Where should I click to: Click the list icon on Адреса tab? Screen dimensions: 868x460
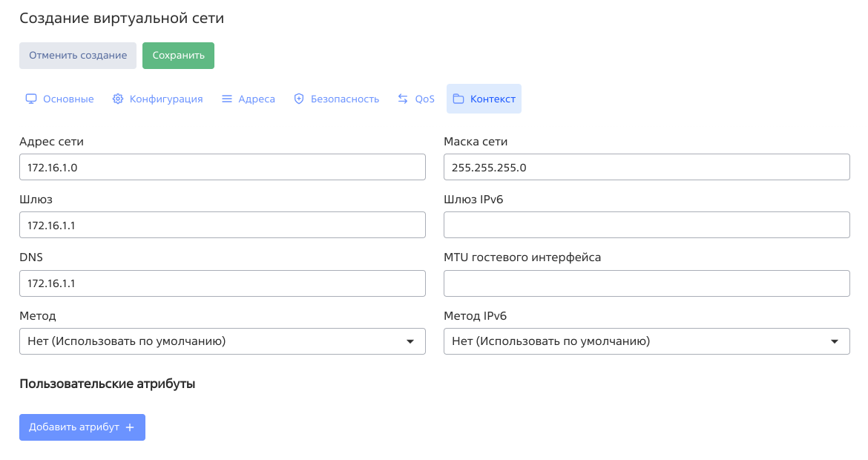(227, 99)
